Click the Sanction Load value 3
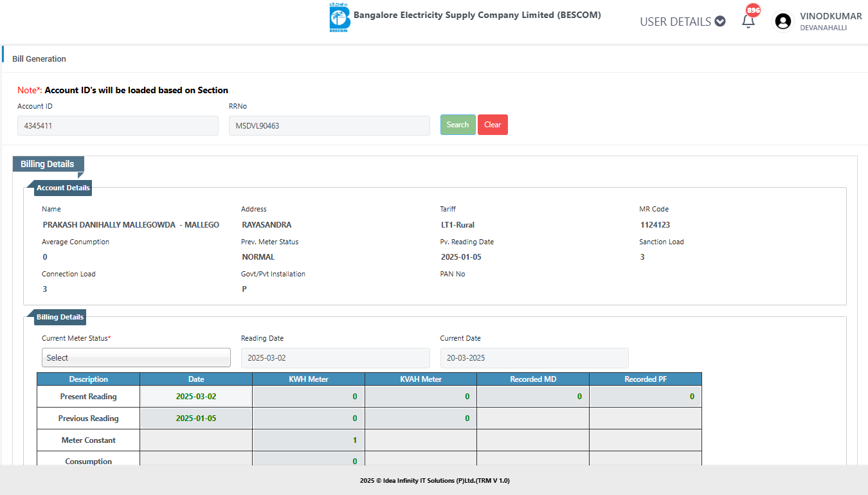Screen dimensions: 868x495 642,257
